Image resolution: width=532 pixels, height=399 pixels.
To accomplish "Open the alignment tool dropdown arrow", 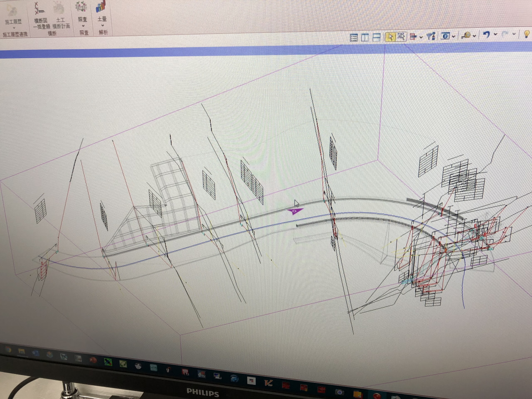I will (421, 37).
